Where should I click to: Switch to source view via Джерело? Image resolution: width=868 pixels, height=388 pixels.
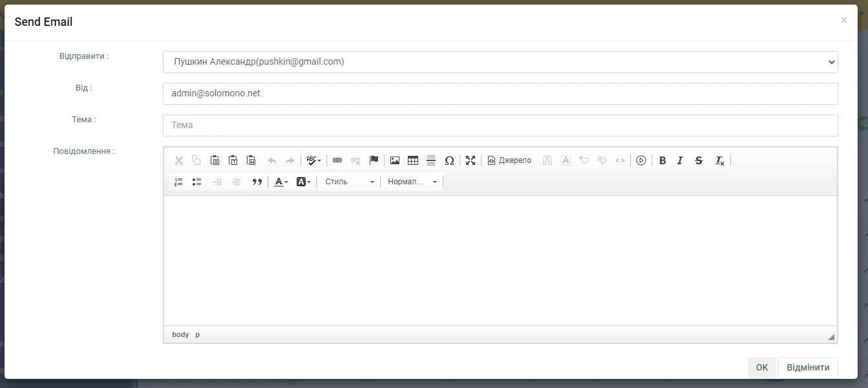point(509,160)
